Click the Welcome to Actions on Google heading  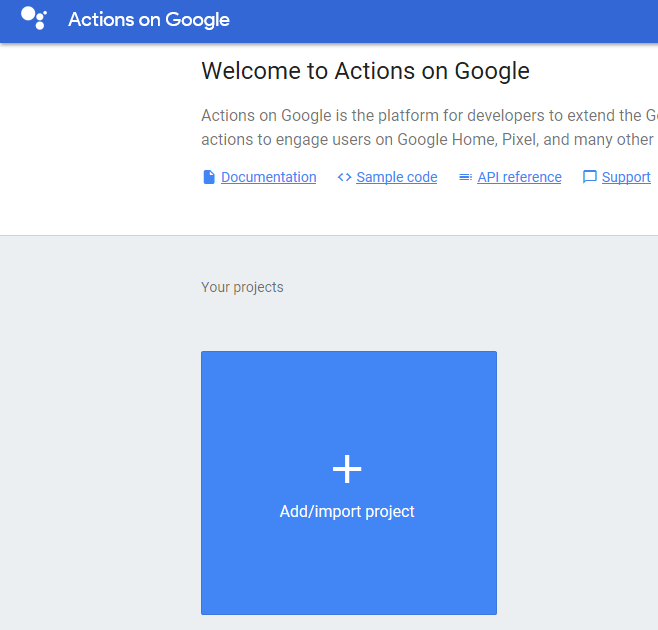coord(366,71)
